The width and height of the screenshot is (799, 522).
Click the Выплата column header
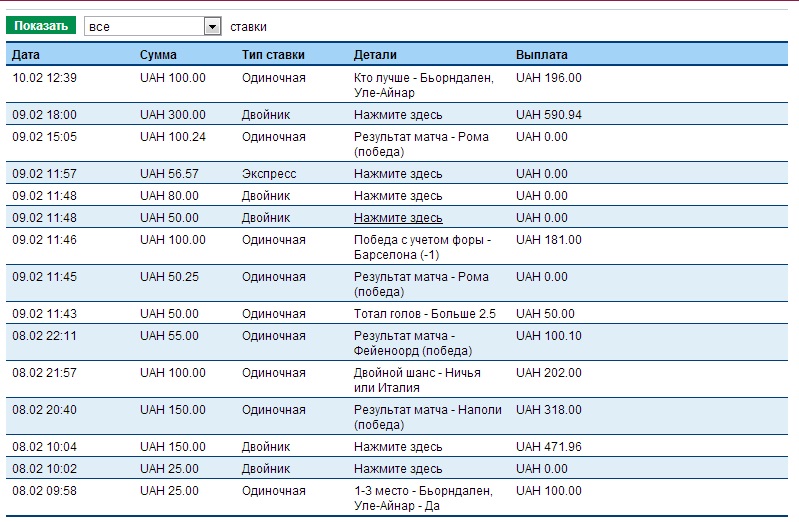click(541, 55)
